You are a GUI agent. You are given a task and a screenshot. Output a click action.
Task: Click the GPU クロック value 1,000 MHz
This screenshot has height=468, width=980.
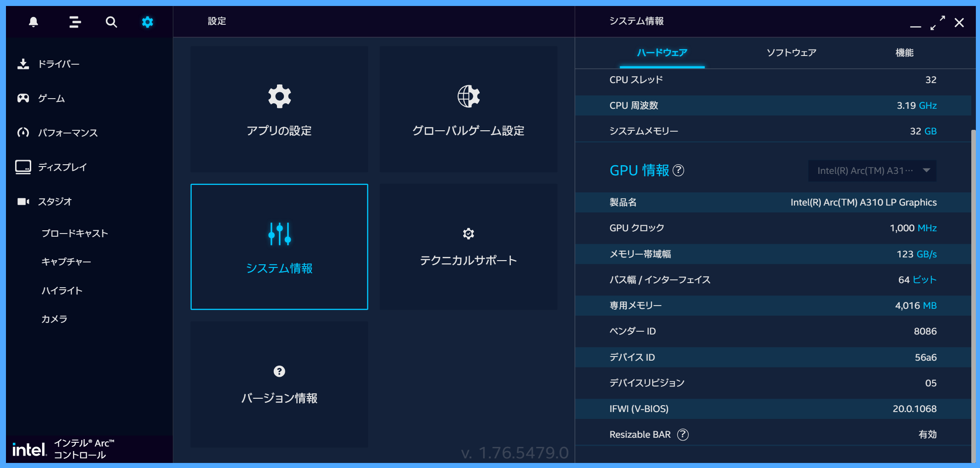(913, 228)
